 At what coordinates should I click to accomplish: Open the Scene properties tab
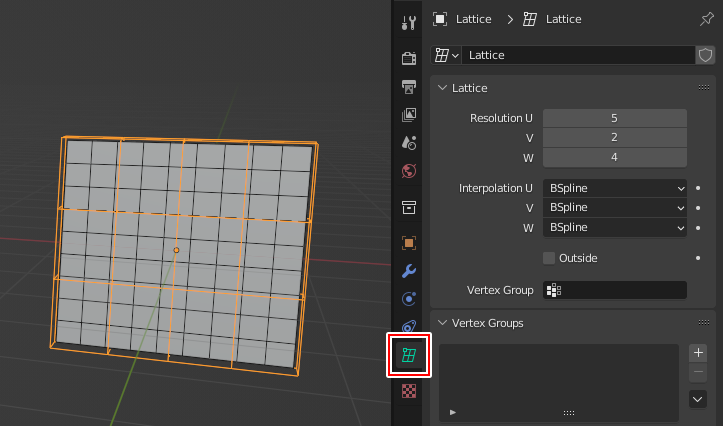pos(408,143)
